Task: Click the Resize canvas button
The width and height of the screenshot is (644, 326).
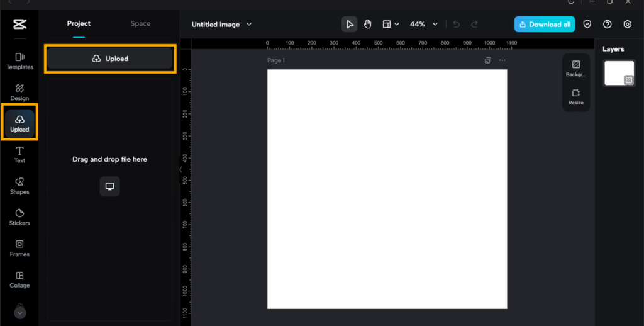Action: pos(575,96)
